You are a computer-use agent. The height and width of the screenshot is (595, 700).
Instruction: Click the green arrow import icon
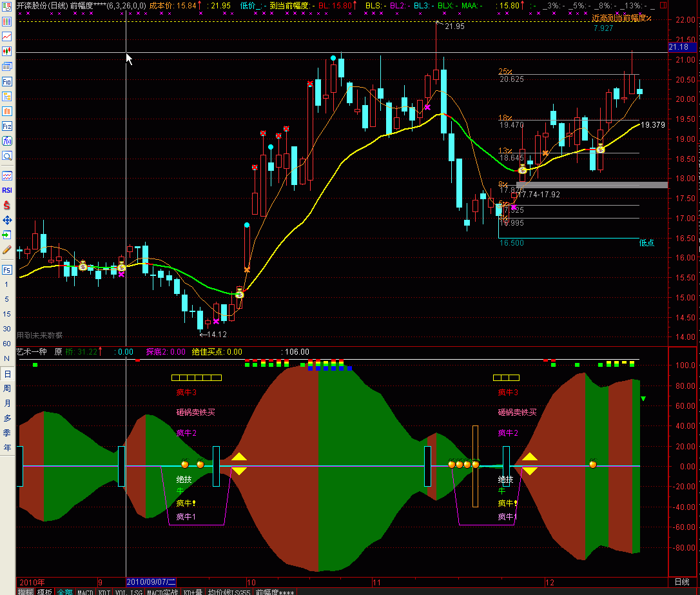(x=6, y=235)
